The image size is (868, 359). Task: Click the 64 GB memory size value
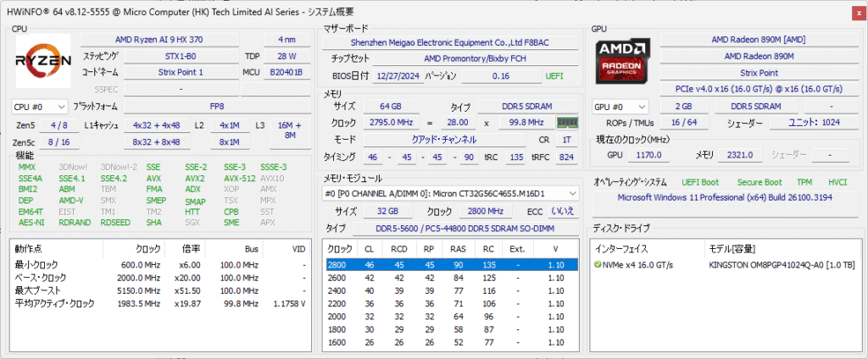pyautogui.click(x=391, y=106)
